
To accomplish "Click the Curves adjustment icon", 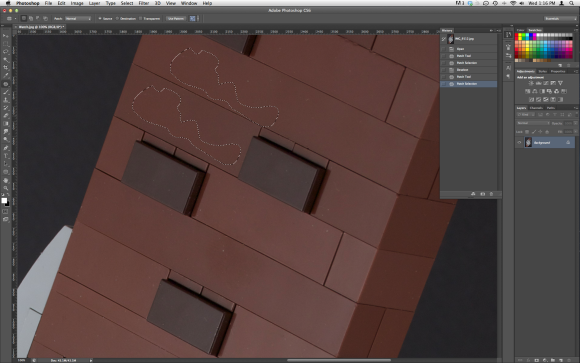I will (x=546, y=83).
